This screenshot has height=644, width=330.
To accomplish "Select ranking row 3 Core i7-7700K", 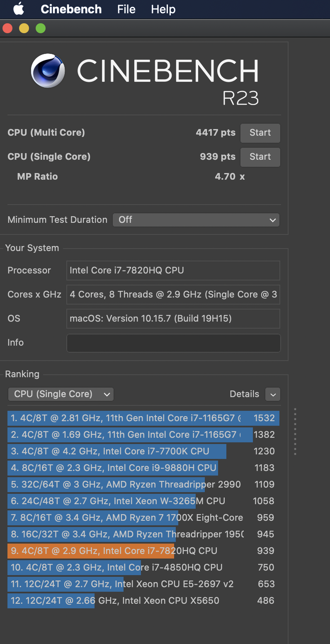I will click(x=143, y=451).
